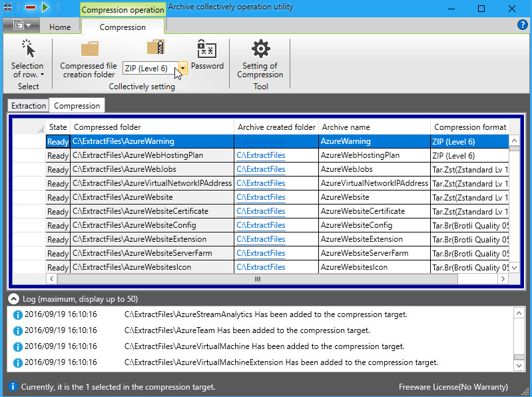Click the Compression format column header
Screen dimensions: 532x397
pyautogui.click(x=469, y=127)
